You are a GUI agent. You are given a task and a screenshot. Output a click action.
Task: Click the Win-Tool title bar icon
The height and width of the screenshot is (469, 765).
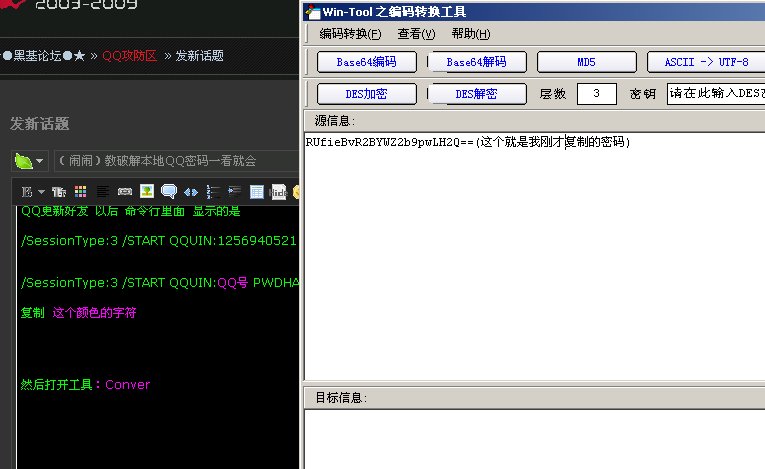point(313,11)
